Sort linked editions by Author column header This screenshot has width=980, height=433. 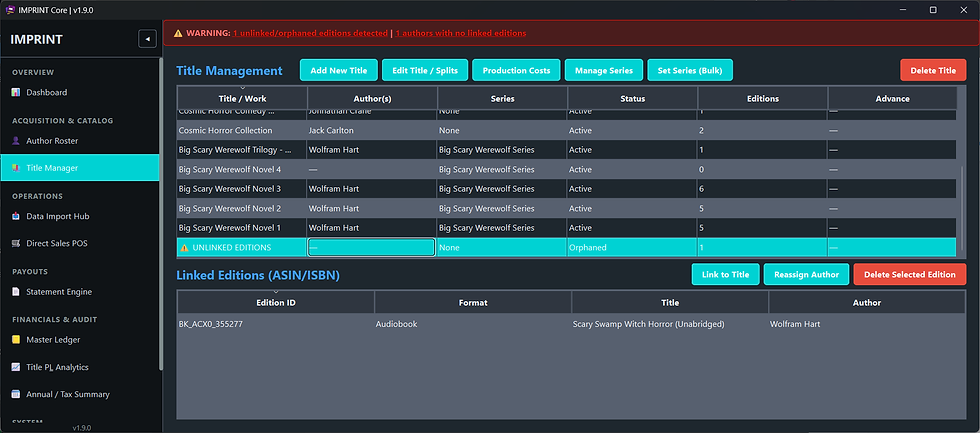867,302
